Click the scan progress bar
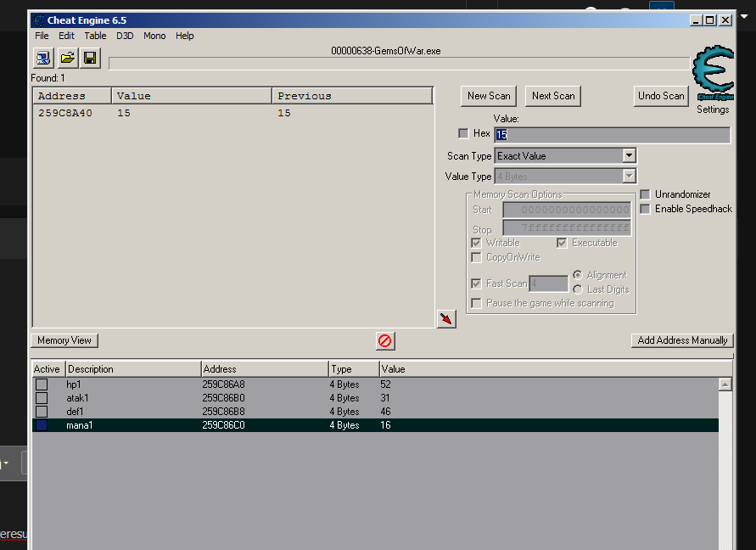Viewport: 756px width, 550px height. 400,64
